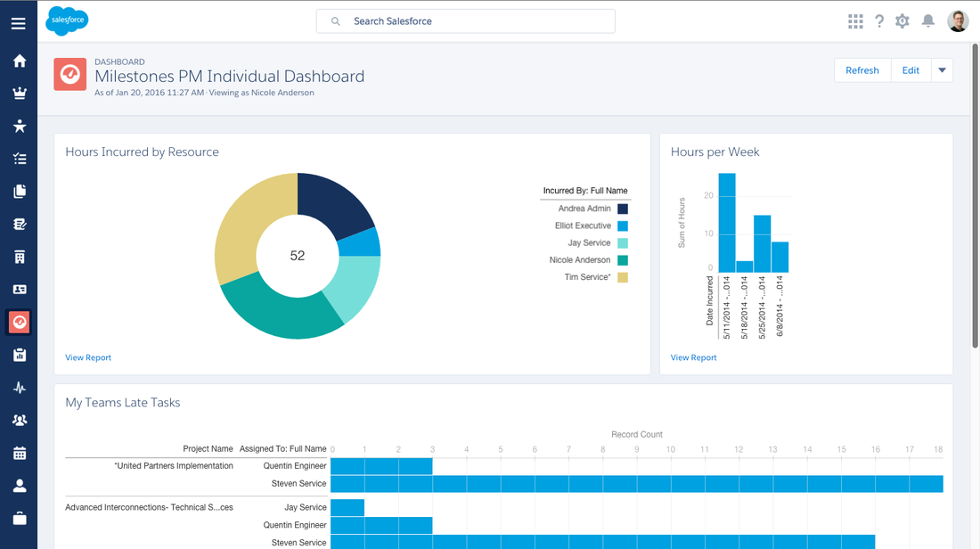Click the Refresh button
Viewport: 980px width, 549px height.
tap(862, 70)
